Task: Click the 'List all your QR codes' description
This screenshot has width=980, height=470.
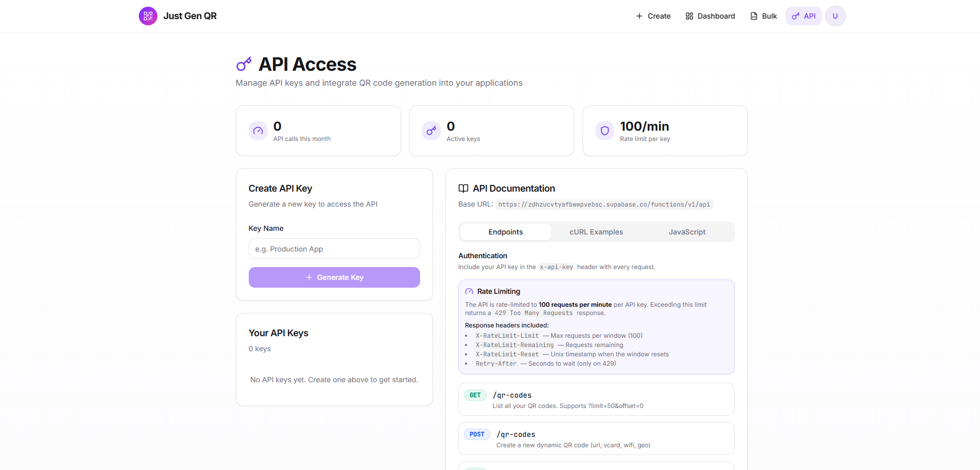Action: pyautogui.click(x=568, y=406)
